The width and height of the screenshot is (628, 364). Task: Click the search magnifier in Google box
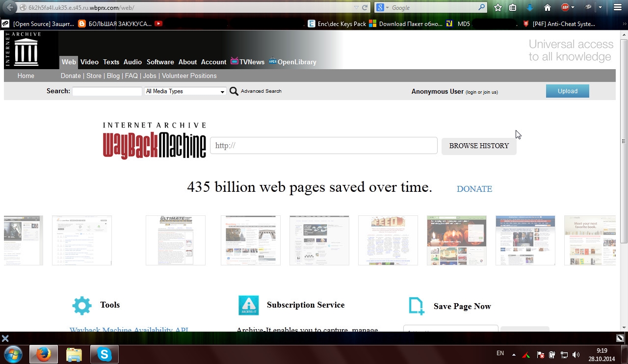481,7
